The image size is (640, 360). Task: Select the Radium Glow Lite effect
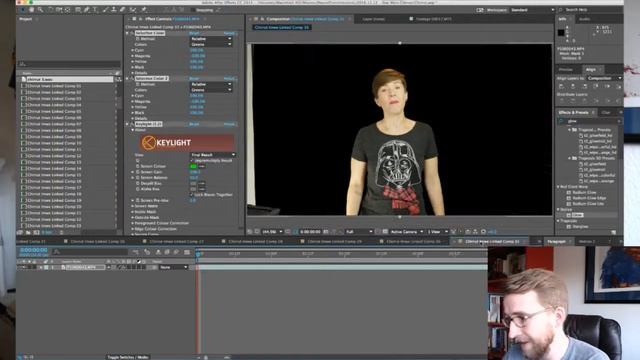click(x=588, y=204)
